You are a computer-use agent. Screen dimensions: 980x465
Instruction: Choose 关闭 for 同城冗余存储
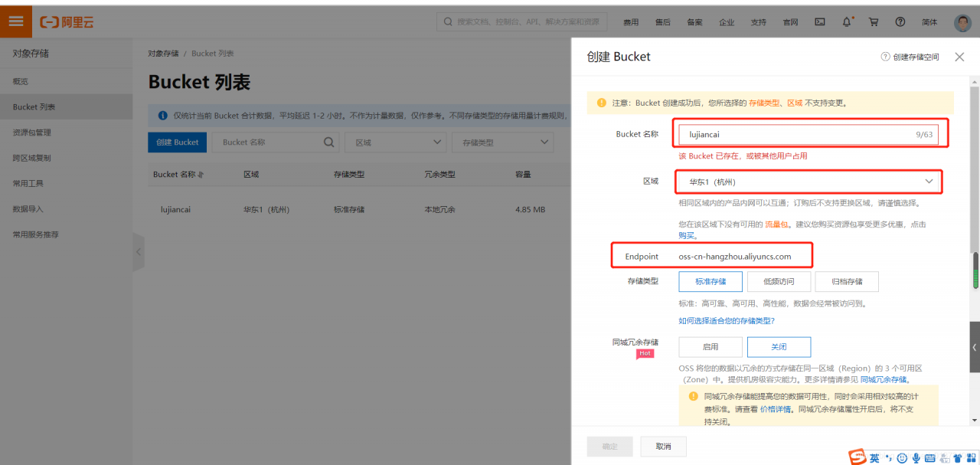coord(779,347)
